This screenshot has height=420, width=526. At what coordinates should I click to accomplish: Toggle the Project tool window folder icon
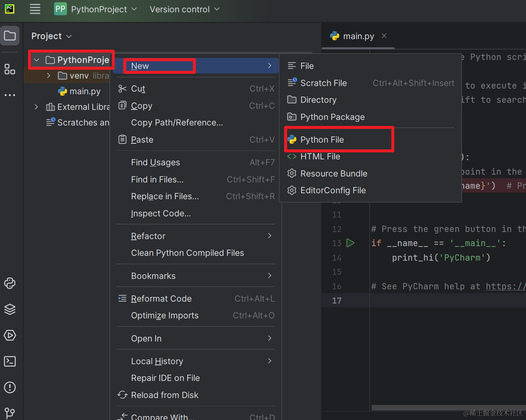coord(10,36)
